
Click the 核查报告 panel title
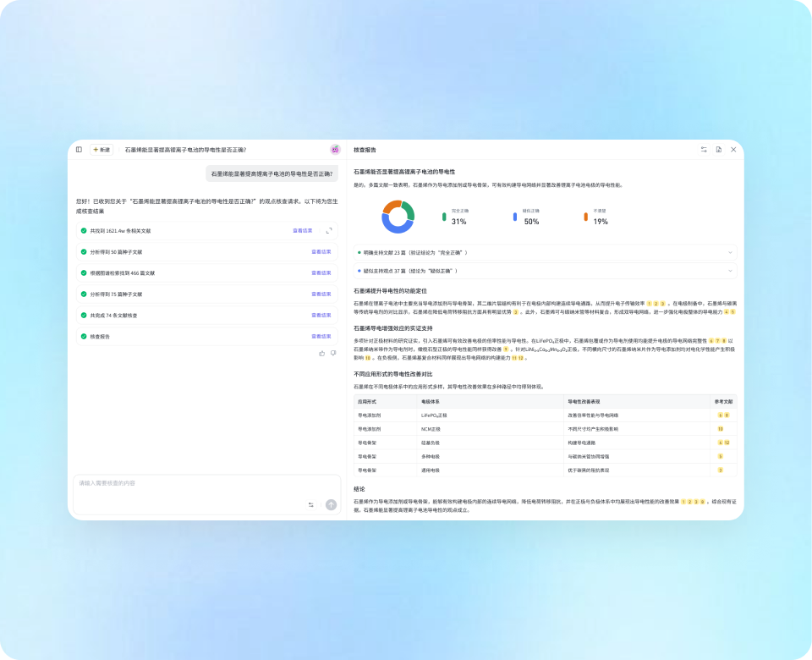pyautogui.click(x=365, y=150)
